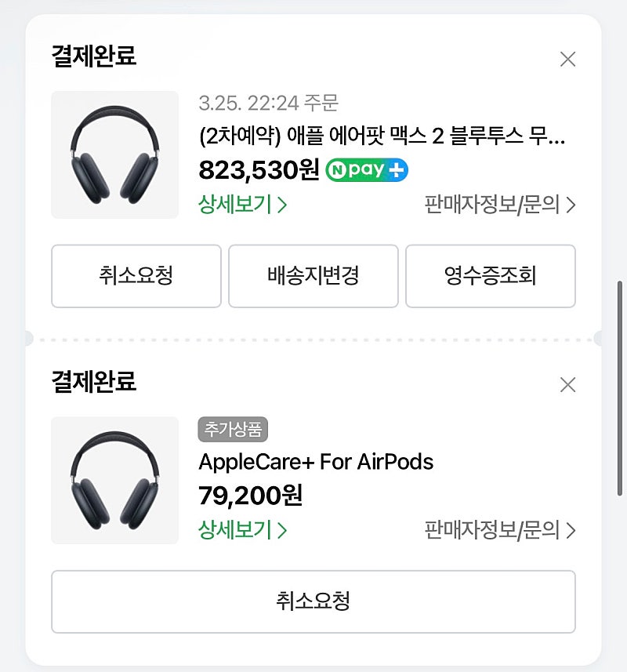This screenshot has width=627, height=672.
Task: Open 상세보기 for the AppleCare+ item
Action: click(243, 530)
